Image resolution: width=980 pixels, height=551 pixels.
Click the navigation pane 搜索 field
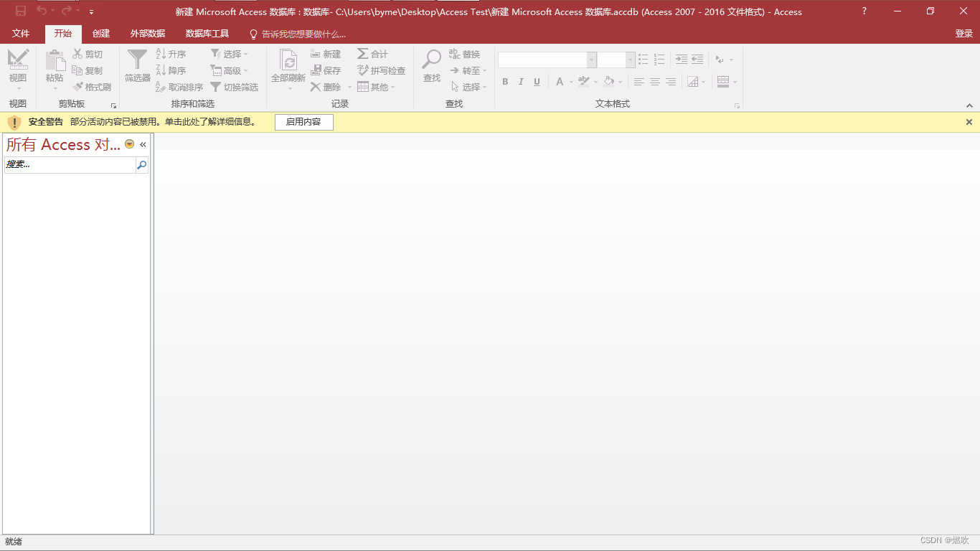pos(70,165)
